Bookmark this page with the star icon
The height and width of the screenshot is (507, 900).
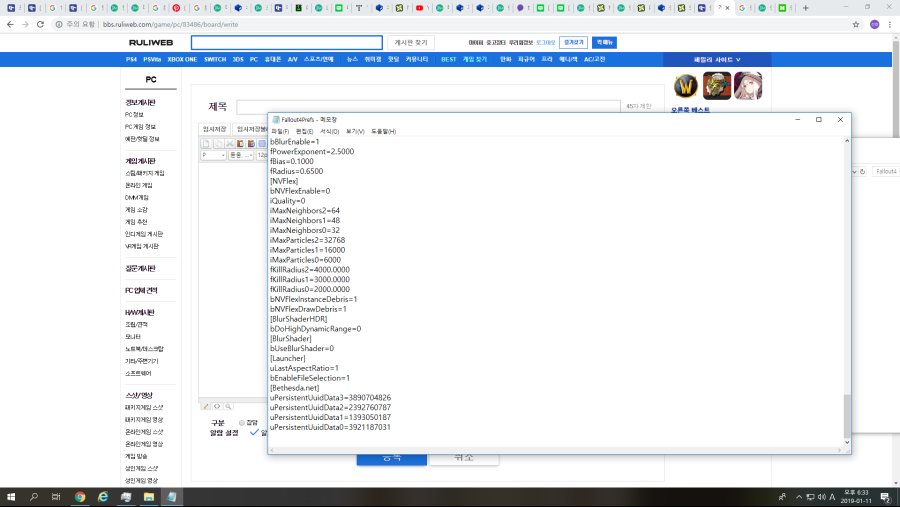point(856,24)
